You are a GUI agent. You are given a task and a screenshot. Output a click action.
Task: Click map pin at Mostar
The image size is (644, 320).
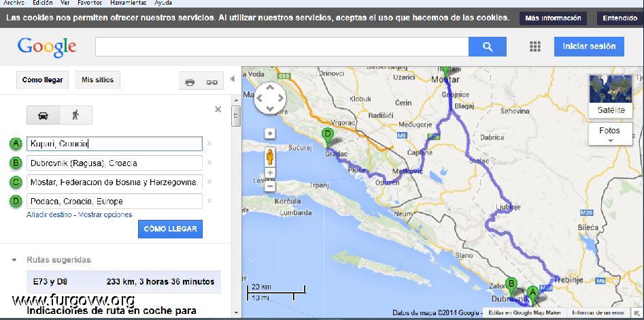(x=445, y=71)
